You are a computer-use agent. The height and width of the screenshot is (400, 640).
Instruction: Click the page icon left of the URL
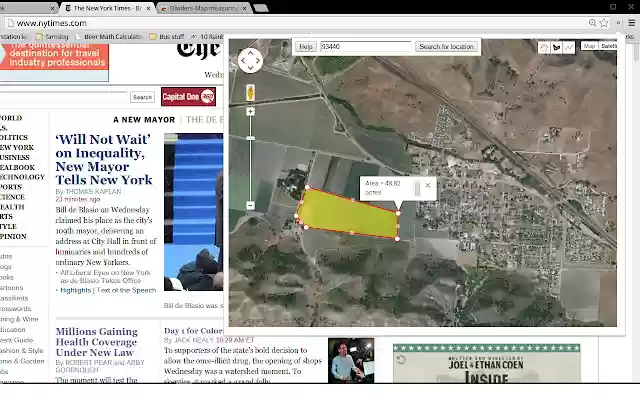11,23
